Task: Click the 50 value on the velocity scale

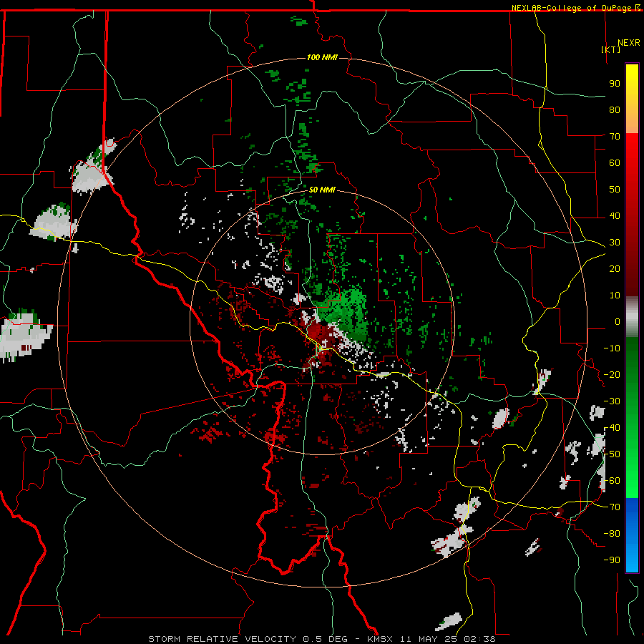Action: click(615, 190)
